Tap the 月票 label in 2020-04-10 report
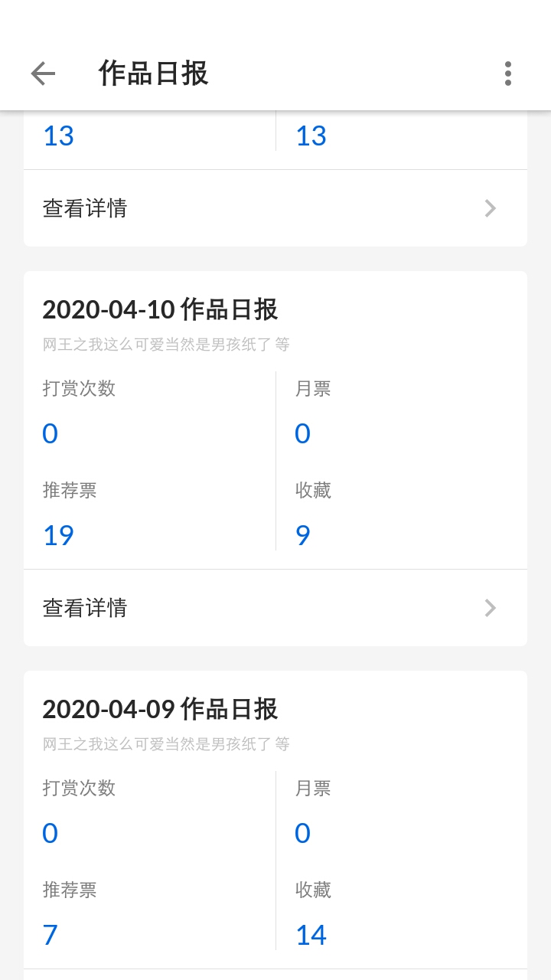The width and height of the screenshot is (551, 980). [313, 388]
